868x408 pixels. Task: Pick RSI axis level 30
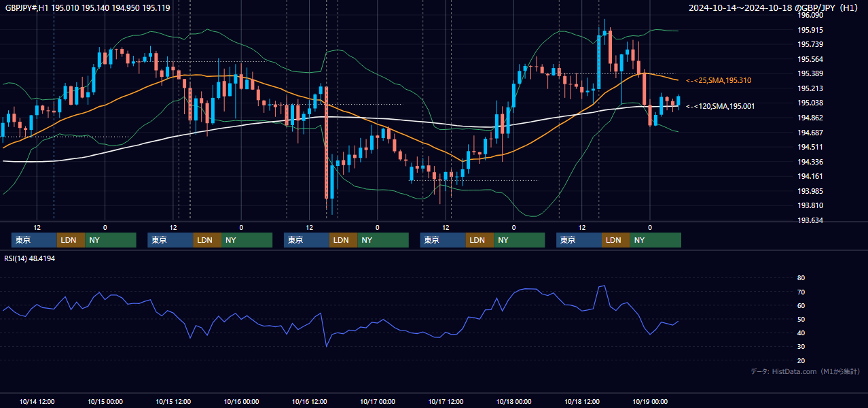tap(801, 346)
